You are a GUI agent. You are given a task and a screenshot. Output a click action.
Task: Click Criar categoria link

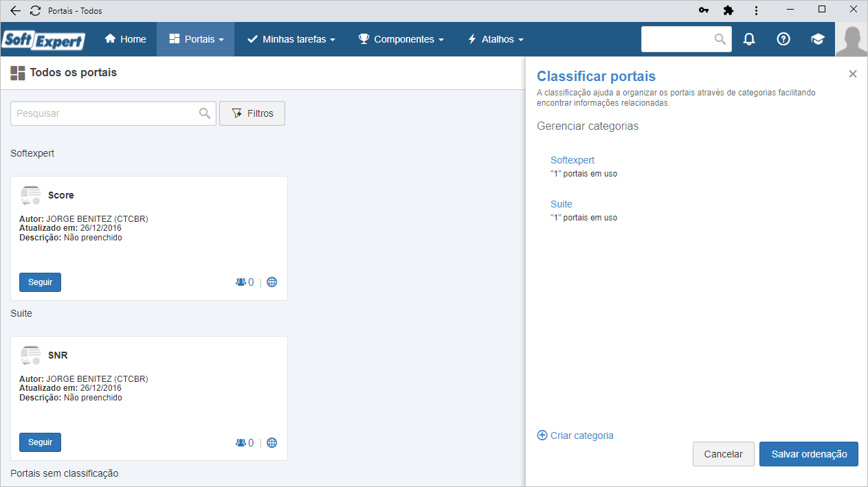[x=575, y=435]
